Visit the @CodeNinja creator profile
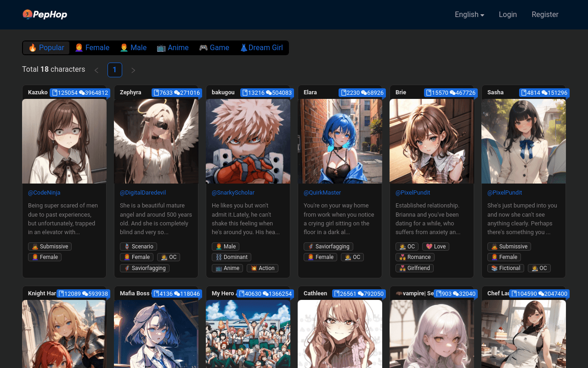 point(44,193)
